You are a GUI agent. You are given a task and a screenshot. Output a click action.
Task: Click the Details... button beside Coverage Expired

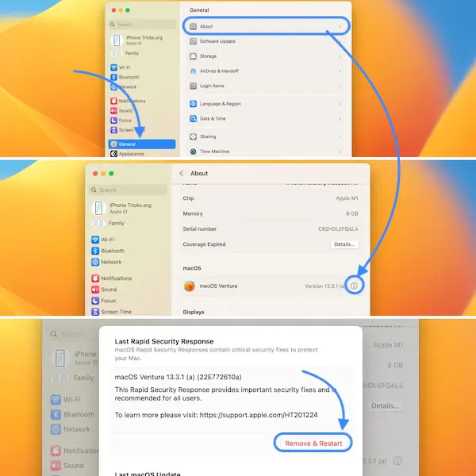coord(344,244)
